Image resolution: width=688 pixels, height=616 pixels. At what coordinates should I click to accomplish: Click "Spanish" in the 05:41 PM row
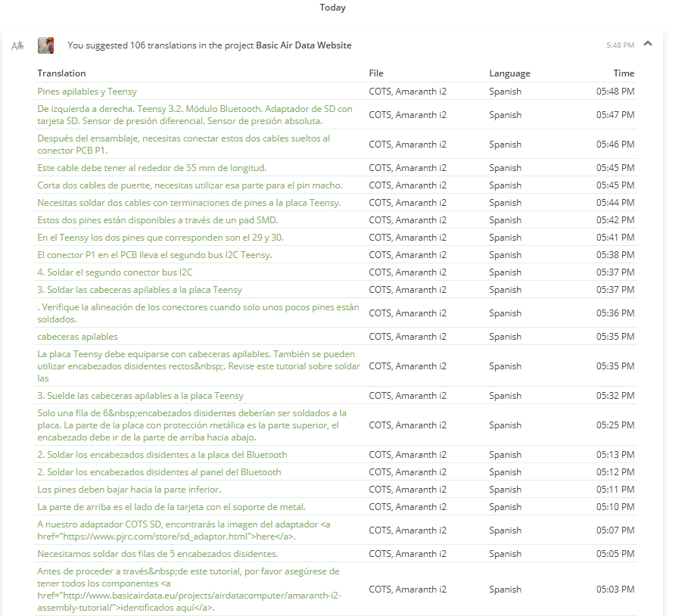[506, 238]
